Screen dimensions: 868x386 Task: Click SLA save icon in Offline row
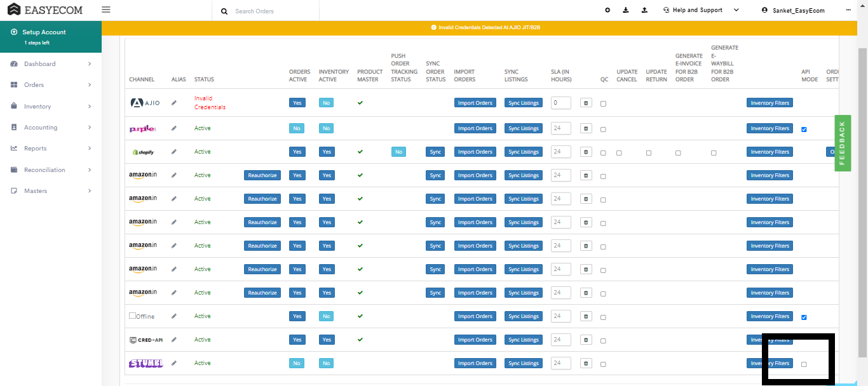tap(586, 316)
